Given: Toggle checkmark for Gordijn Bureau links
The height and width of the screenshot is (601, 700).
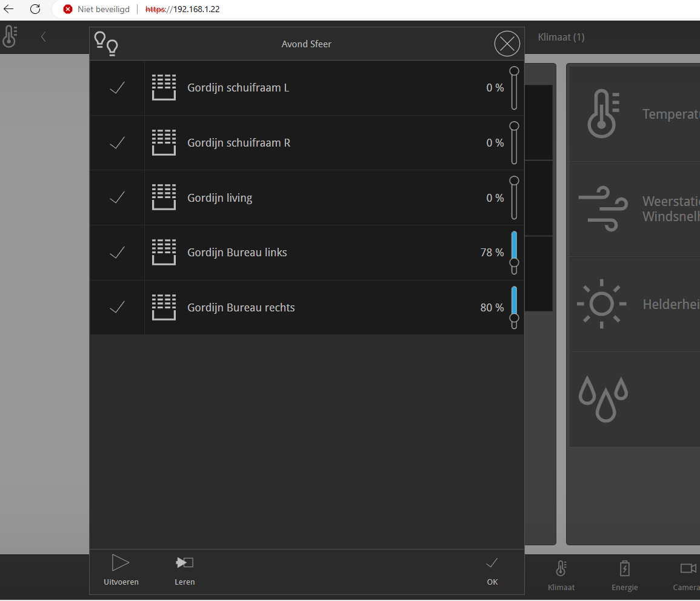Looking at the screenshot, I should pyautogui.click(x=117, y=253).
